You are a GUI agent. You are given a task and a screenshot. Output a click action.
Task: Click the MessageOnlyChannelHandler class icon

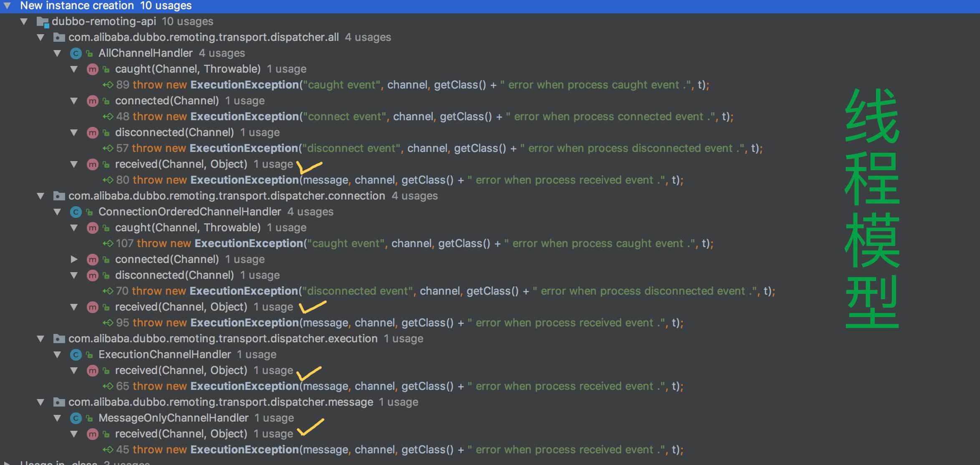(x=76, y=418)
